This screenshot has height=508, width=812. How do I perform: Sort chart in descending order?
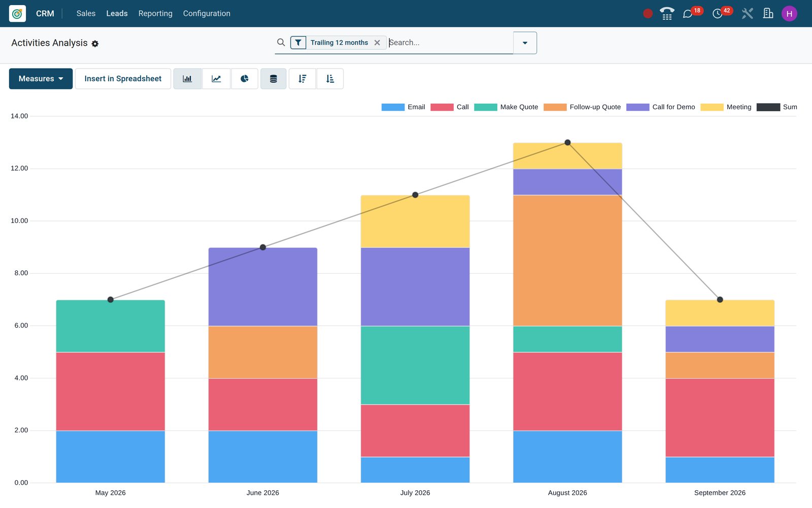coord(302,79)
